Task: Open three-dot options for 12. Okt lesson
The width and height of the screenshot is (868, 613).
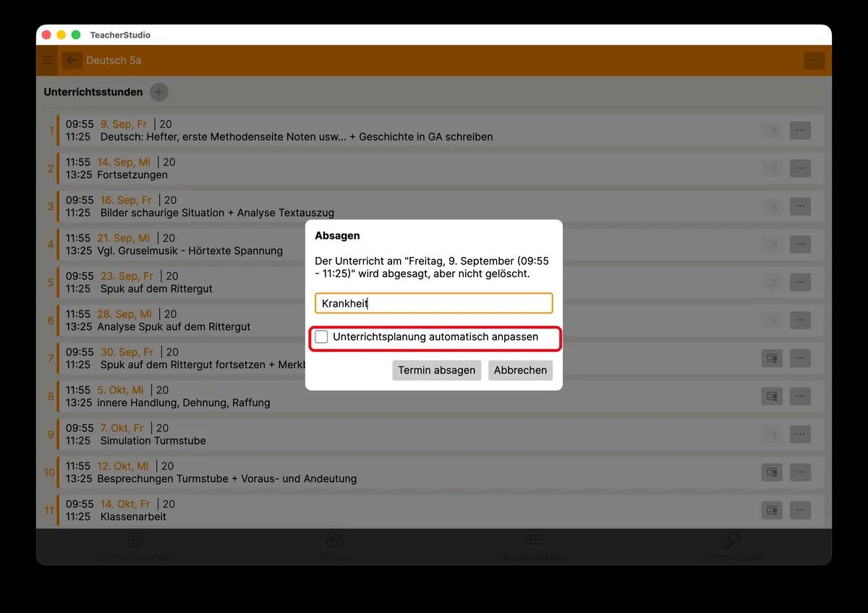Action: click(x=800, y=473)
